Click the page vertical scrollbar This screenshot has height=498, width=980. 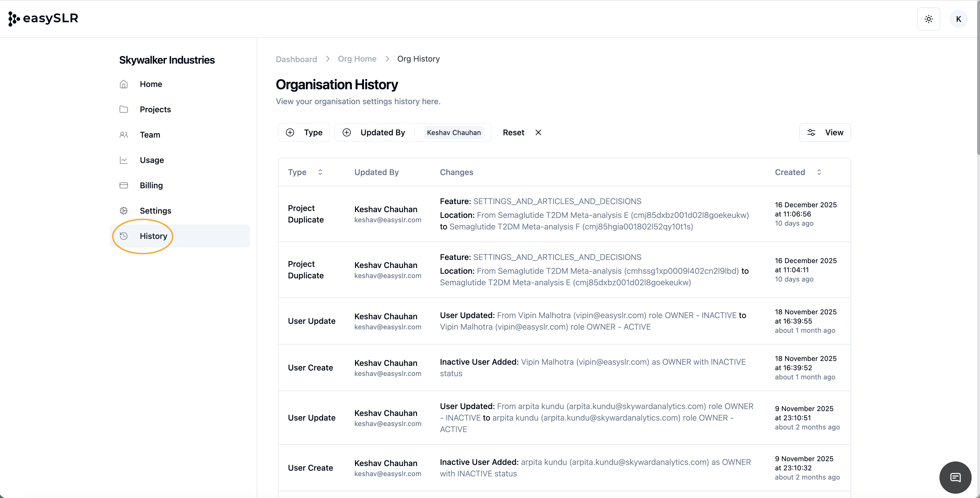click(x=977, y=76)
